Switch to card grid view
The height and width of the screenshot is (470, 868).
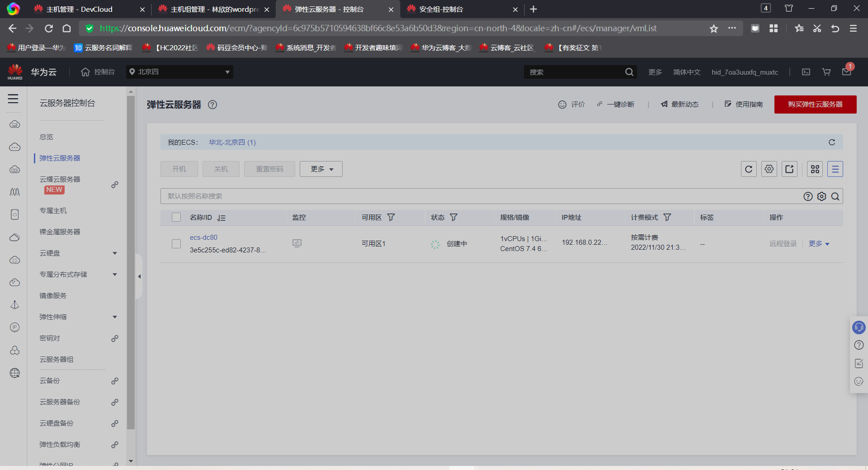click(815, 169)
